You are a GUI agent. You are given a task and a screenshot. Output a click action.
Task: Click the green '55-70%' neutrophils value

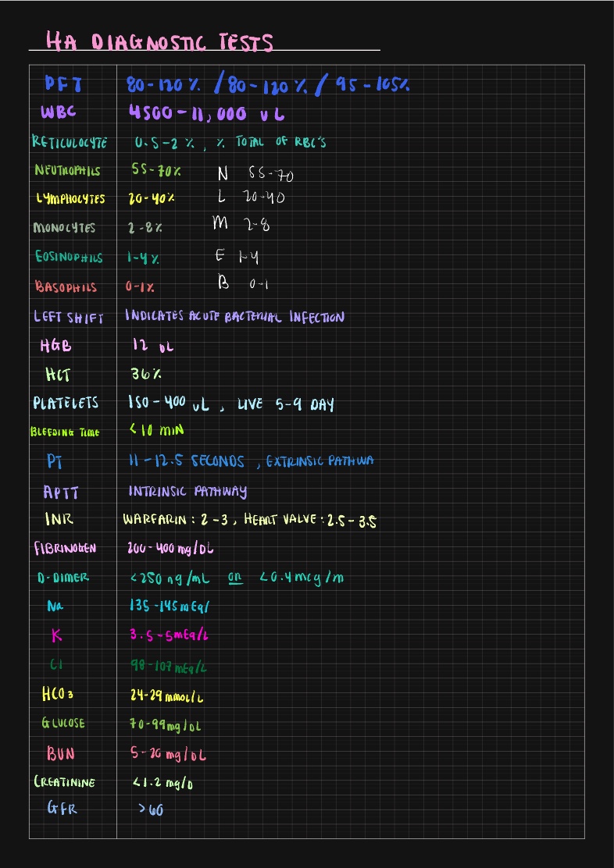(156, 170)
